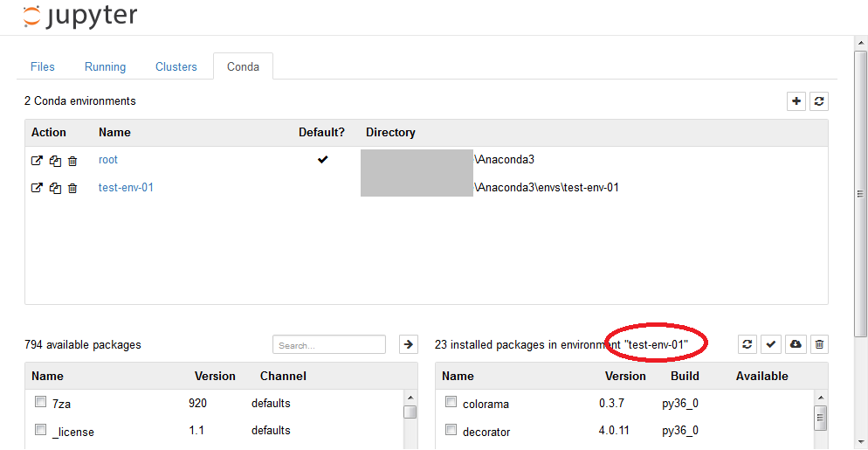Refresh the Conda environments list
Screen dimensions: 868x450
pos(819,101)
